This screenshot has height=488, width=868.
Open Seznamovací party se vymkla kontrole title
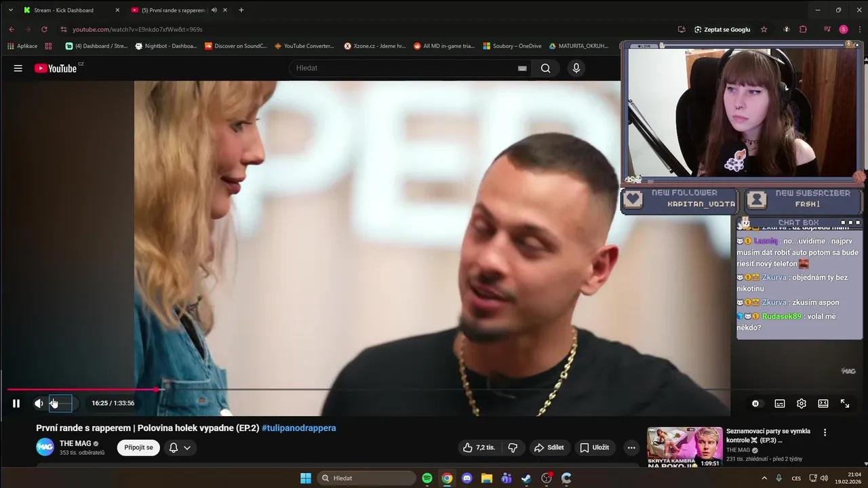coord(768,435)
